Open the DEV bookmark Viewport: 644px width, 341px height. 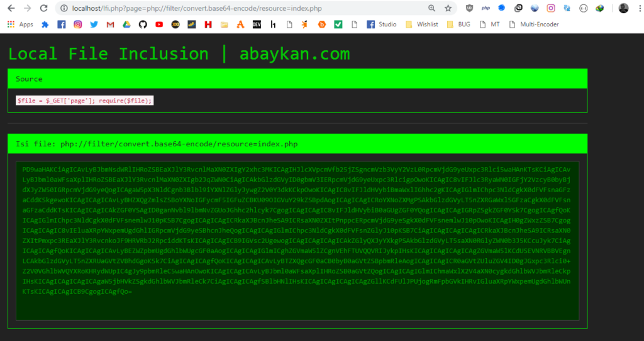[257, 24]
